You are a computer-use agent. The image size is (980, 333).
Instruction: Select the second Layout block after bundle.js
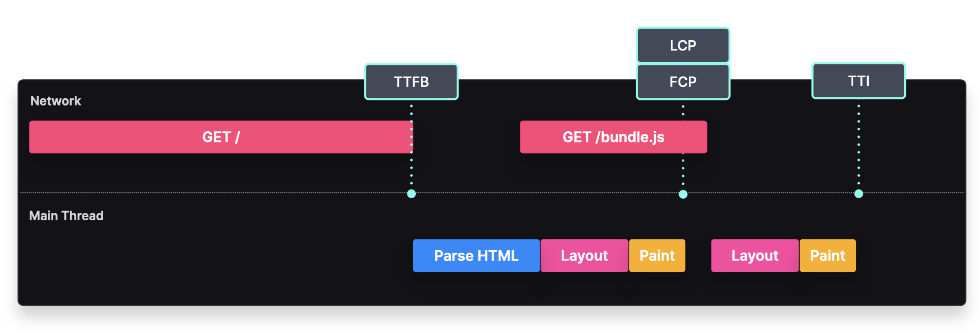[x=755, y=255]
